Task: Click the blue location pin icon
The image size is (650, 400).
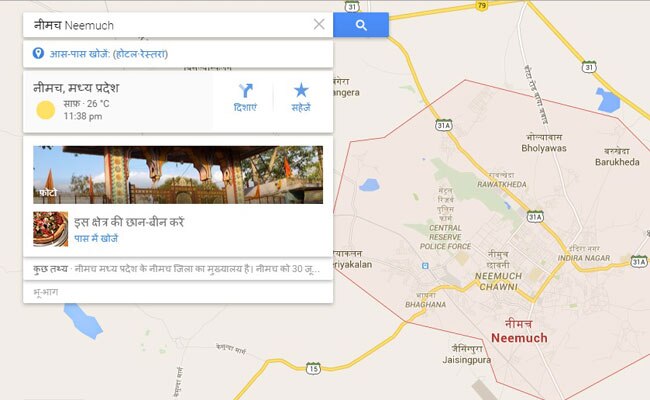Action: click(38, 53)
